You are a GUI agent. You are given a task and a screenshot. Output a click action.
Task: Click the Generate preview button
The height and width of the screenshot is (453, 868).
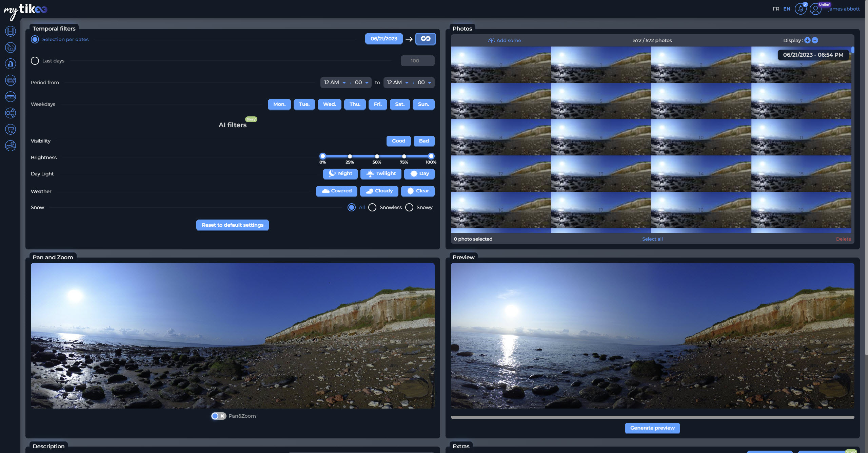pyautogui.click(x=652, y=428)
